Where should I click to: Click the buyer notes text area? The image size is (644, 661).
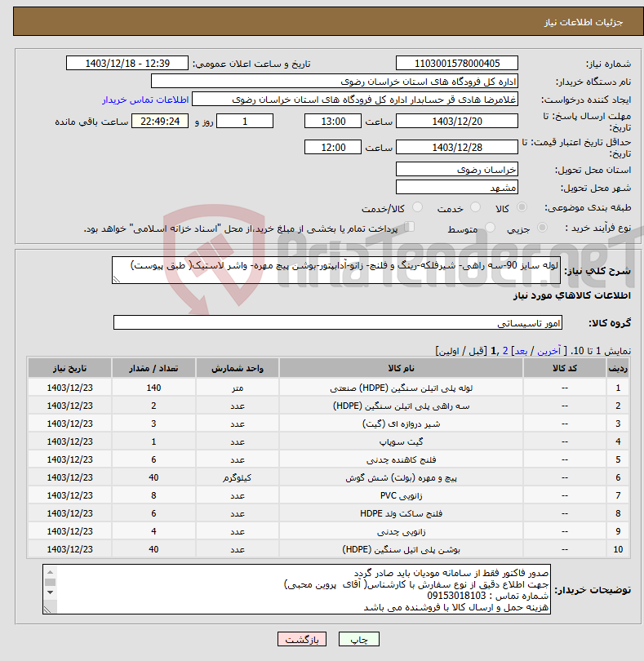click(296, 589)
